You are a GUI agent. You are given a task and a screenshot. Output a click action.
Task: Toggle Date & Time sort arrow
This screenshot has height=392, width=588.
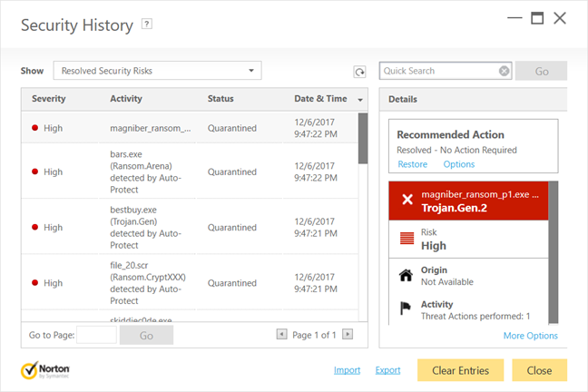360,100
